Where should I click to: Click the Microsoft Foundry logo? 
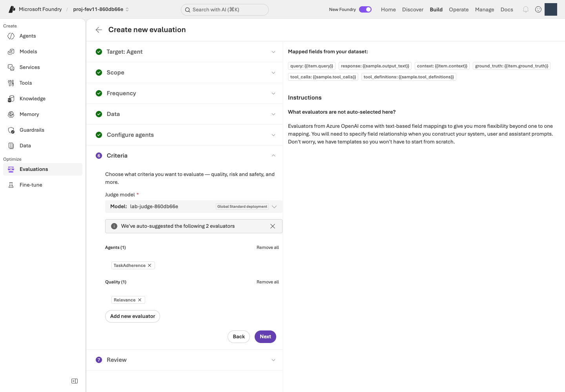click(x=12, y=9)
